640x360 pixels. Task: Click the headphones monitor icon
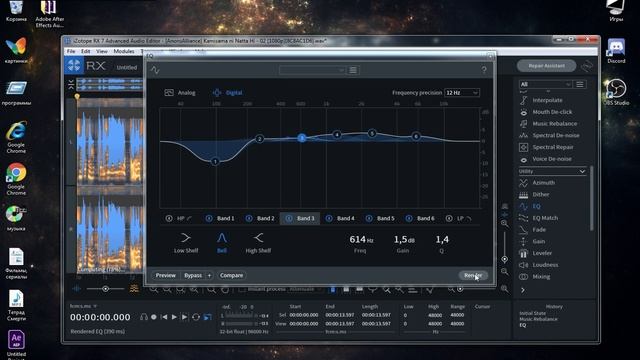[144, 317]
